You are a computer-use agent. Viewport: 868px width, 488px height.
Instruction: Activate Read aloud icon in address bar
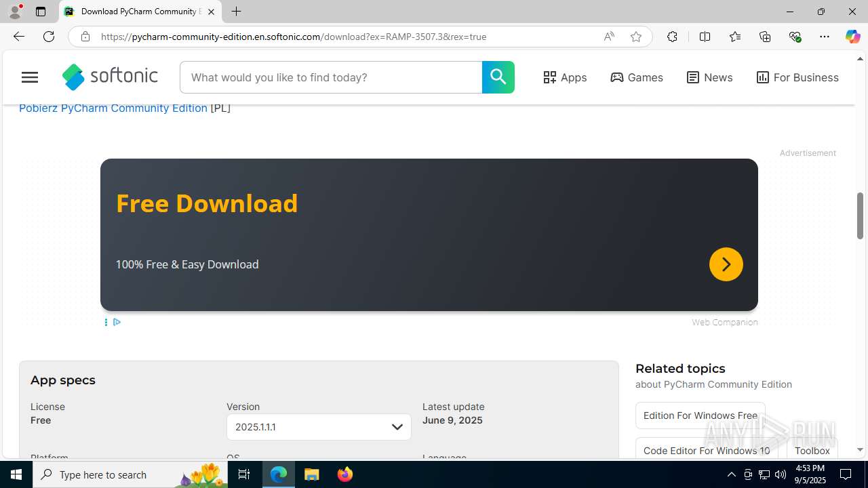click(x=609, y=37)
